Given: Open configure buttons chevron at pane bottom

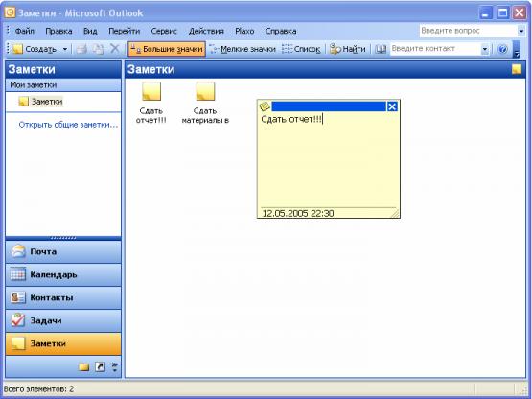Looking at the screenshot, I should coord(115,366).
